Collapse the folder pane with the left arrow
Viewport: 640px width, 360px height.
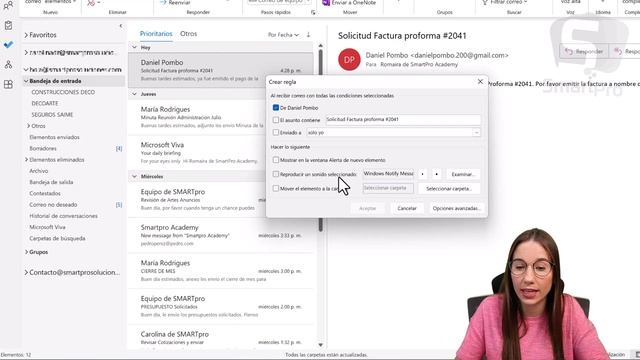(121, 26)
